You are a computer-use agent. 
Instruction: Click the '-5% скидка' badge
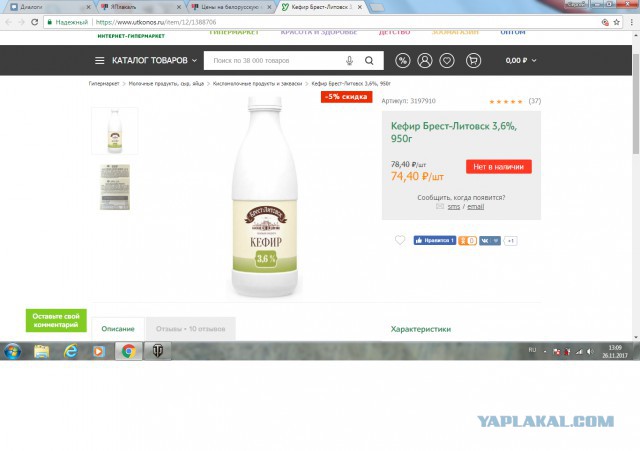pos(347,97)
